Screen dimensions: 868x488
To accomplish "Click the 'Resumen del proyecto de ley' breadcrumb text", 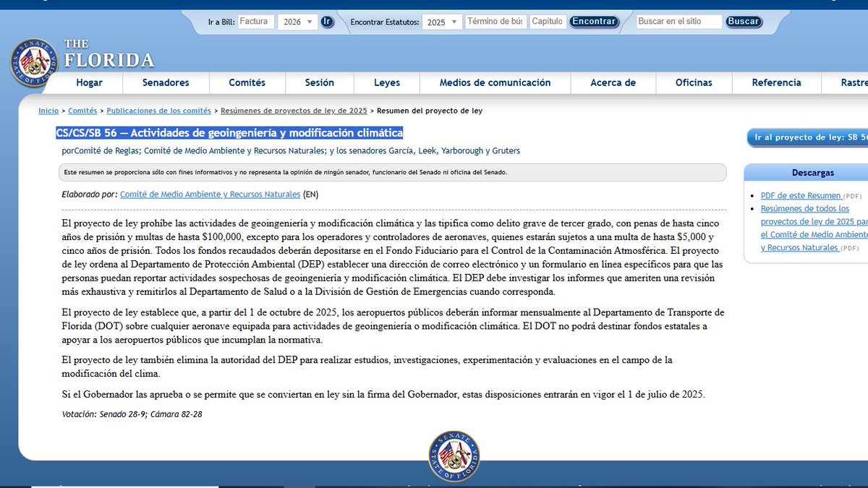I will pyautogui.click(x=430, y=111).
